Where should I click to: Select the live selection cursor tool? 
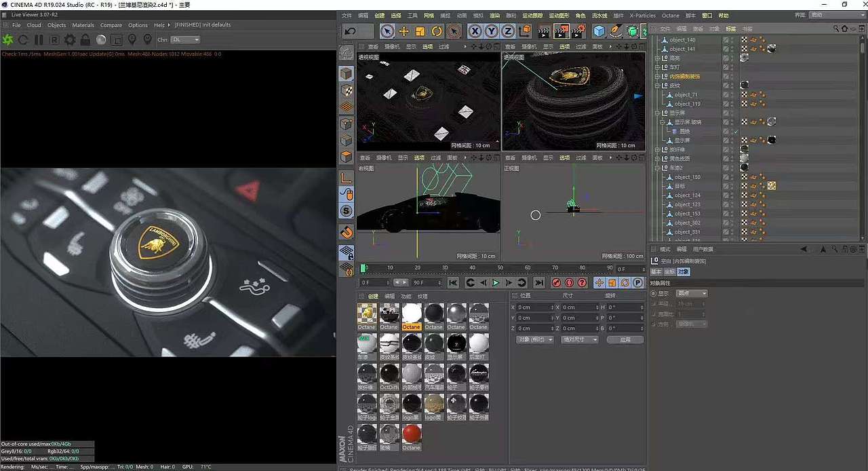point(387,31)
